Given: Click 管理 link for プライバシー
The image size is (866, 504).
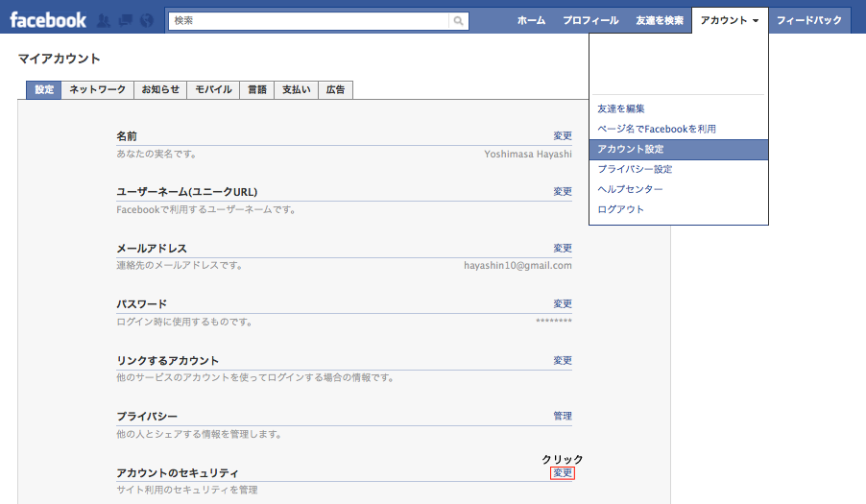Looking at the screenshot, I should click(x=563, y=417).
